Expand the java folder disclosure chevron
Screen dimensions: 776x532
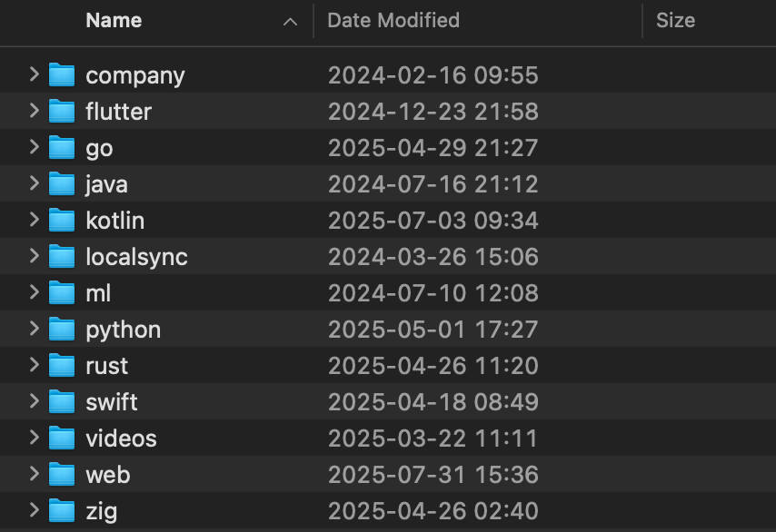coord(35,183)
